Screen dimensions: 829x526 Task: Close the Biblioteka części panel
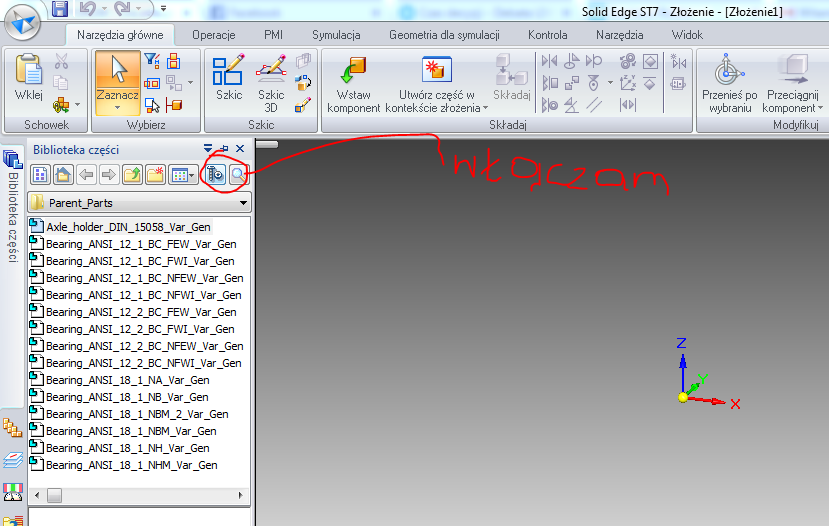pyautogui.click(x=240, y=149)
